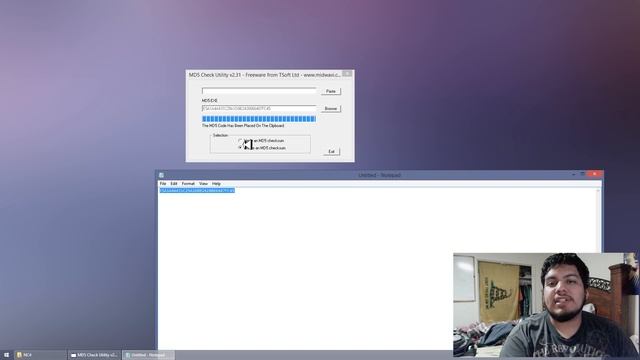Open the File menu in Notepad
This screenshot has height=360, width=640.
(163, 184)
